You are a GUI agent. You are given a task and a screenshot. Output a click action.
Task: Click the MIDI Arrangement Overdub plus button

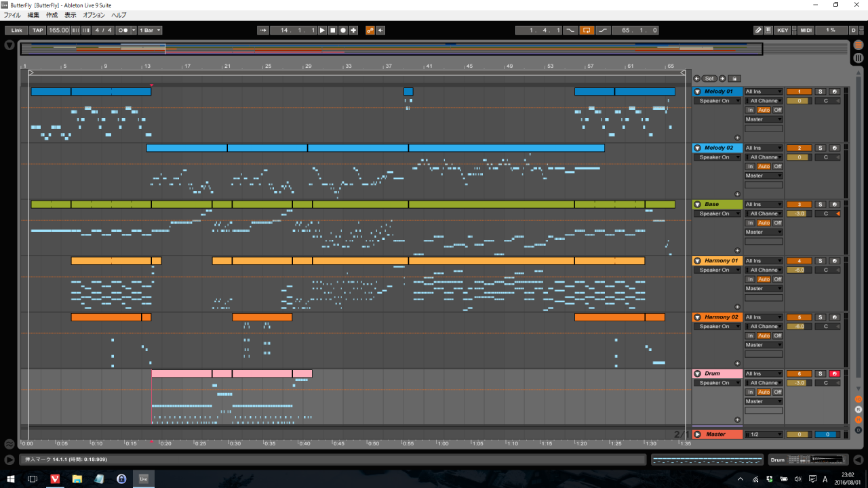coord(353,30)
